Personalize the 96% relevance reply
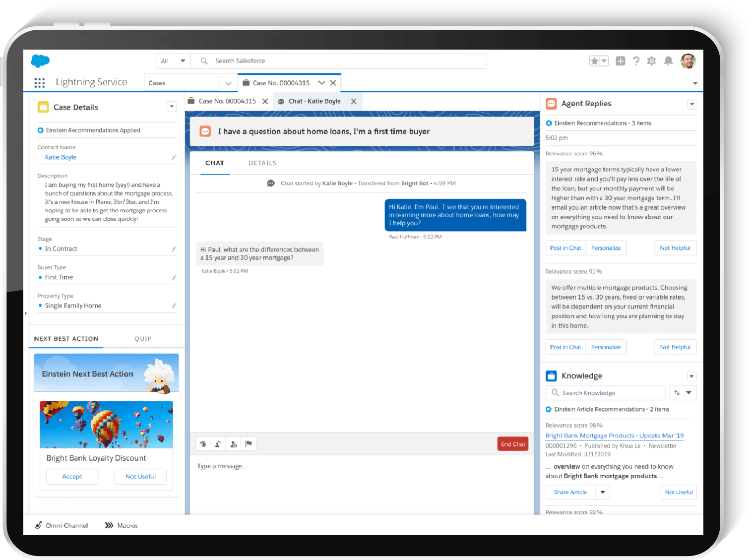 coord(606,248)
